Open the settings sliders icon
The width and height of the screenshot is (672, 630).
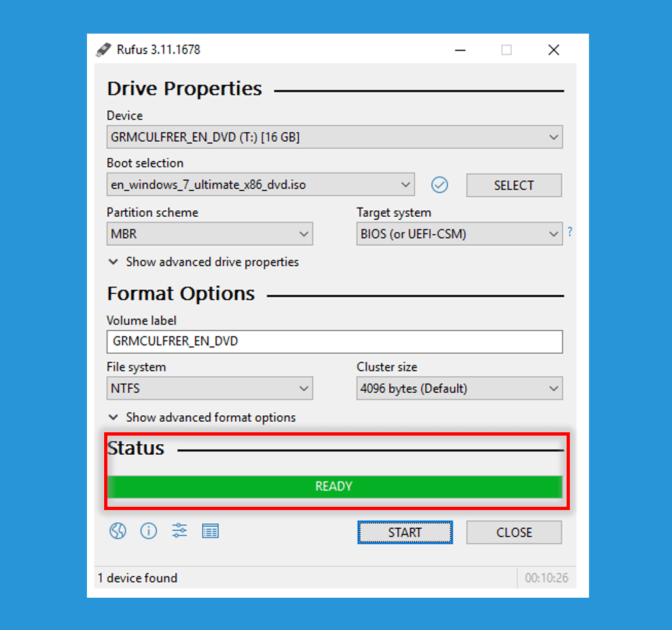click(180, 530)
